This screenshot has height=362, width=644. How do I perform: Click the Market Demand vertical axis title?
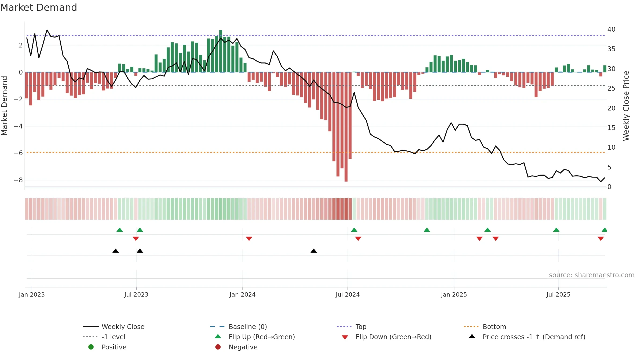click(4, 106)
